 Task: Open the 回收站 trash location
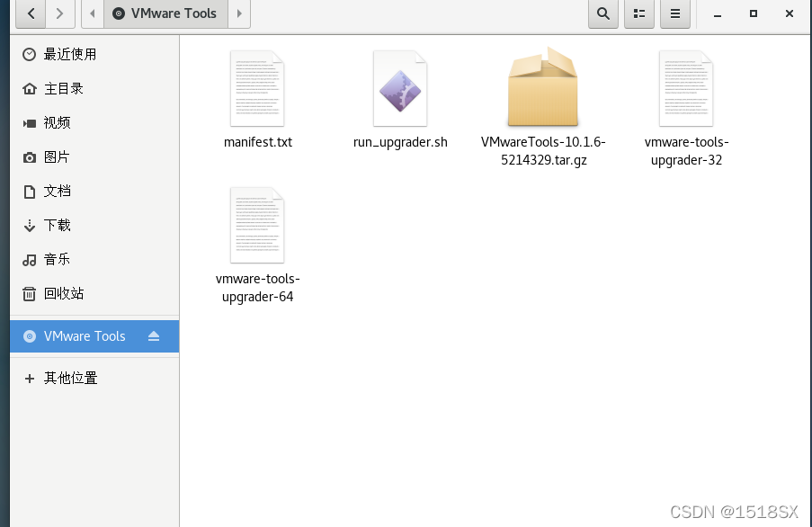point(94,293)
